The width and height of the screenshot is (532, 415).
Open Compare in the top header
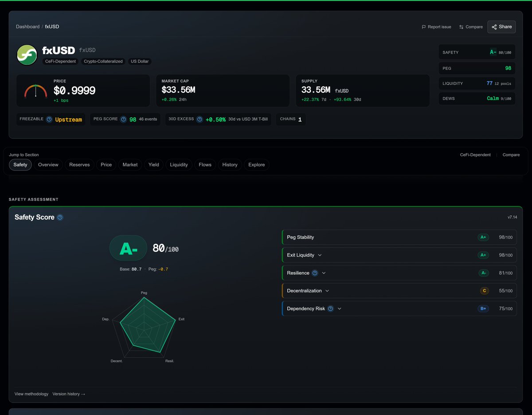471,27
